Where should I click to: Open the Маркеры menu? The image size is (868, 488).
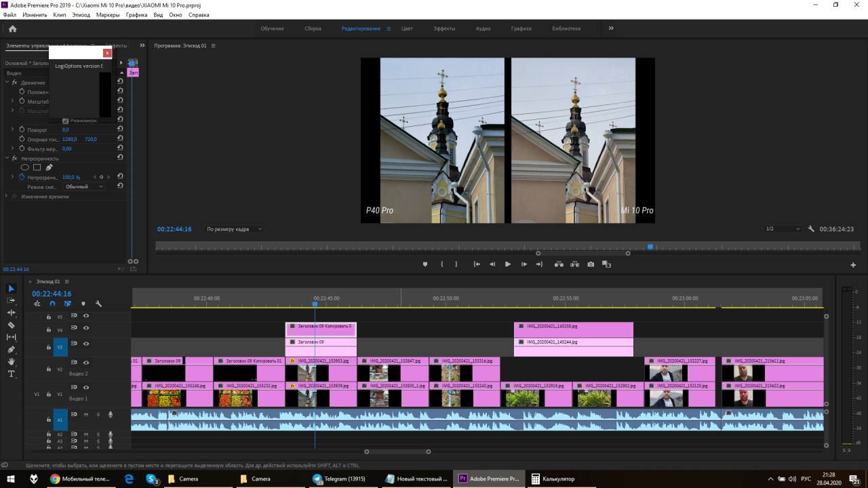(108, 14)
